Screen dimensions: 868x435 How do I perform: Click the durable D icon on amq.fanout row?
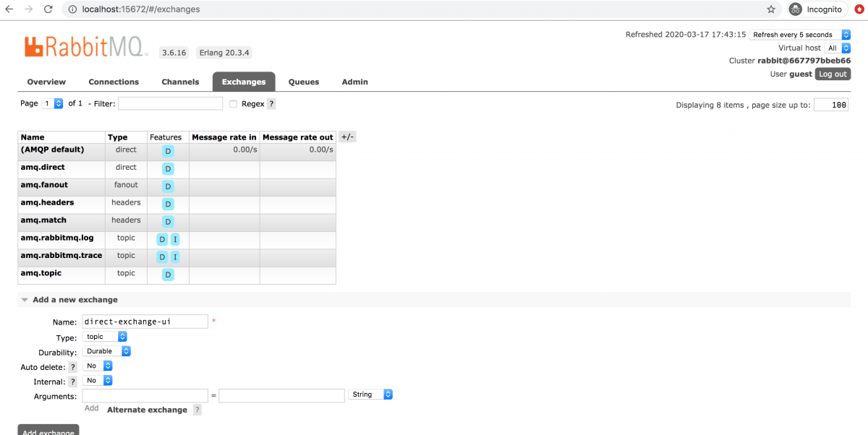[167, 186]
